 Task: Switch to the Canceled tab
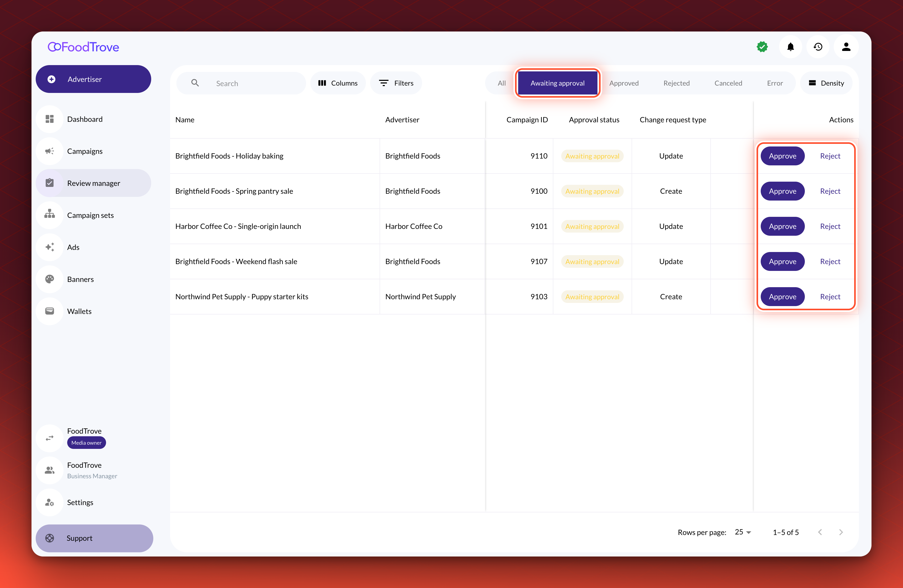pyautogui.click(x=728, y=83)
